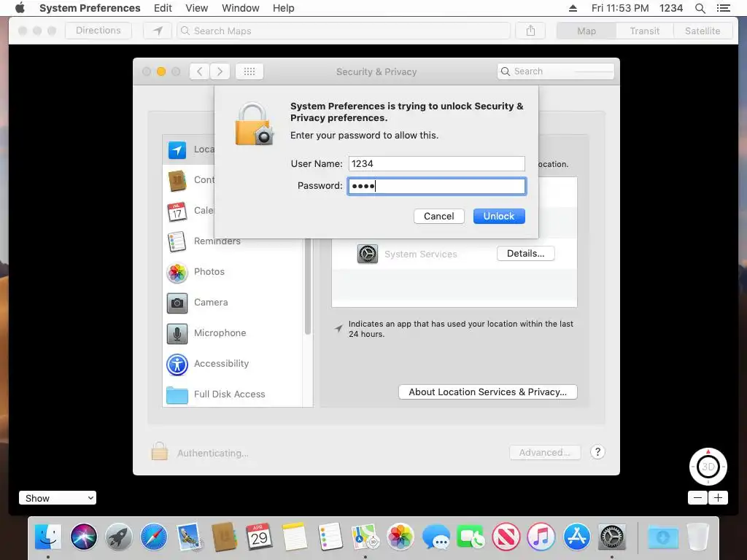Screen dimensions: 747x560
Task: Select Camera in privacy list
Action: 233,303
